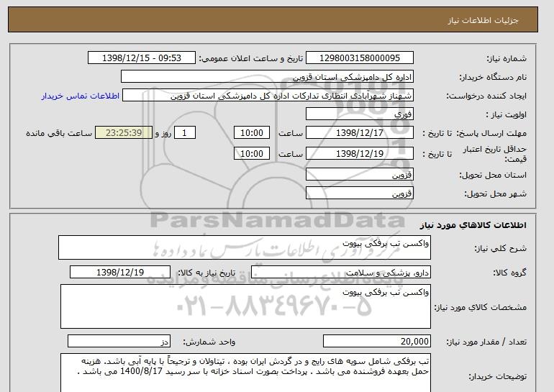Click the text ساعت باقی مانده

pyautogui.click(x=59, y=133)
